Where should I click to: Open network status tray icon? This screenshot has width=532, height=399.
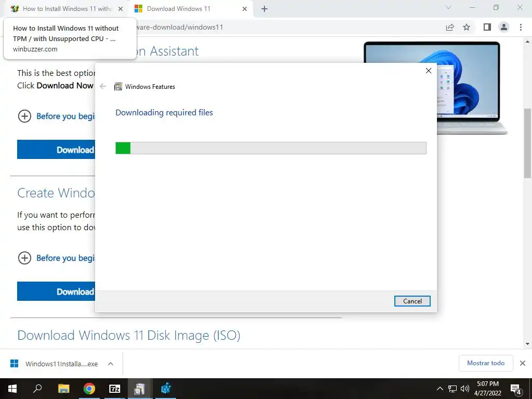click(x=453, y=389)
